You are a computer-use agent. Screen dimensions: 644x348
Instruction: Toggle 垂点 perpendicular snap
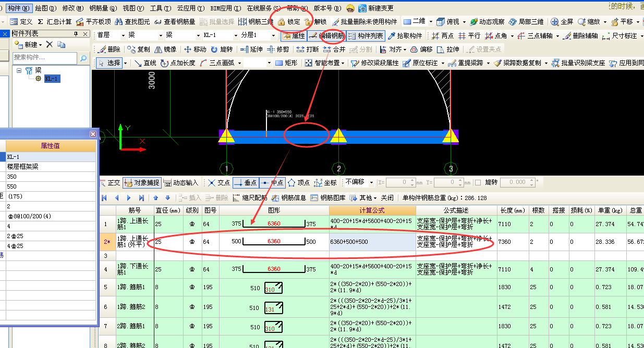(246, 183)
